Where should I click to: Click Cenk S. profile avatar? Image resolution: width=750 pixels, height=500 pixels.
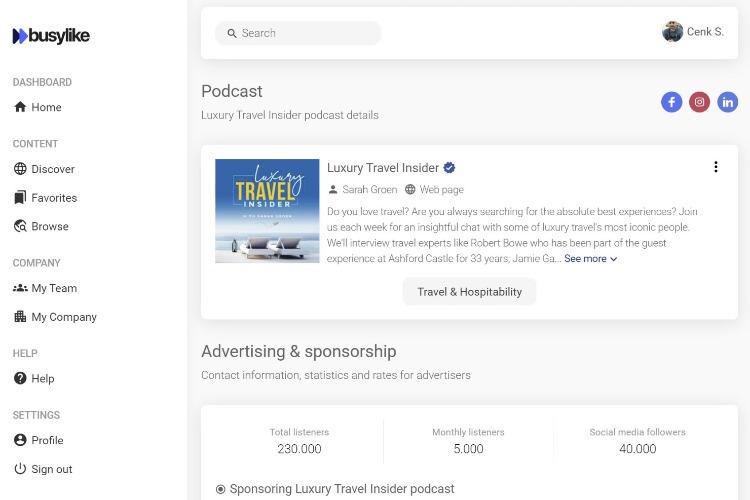click(x=673, y=32)
